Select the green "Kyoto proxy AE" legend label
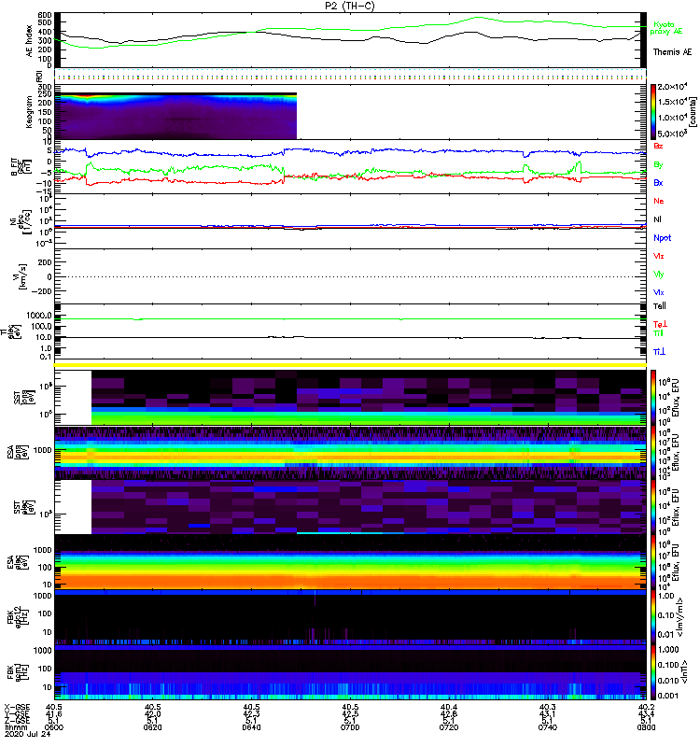700x747 pixels. tap(666, 28)
